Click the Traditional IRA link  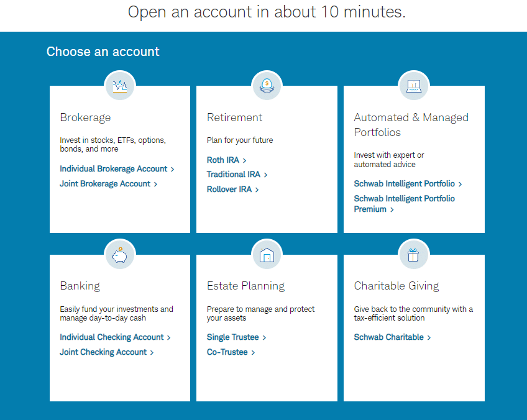pos(233,175)
